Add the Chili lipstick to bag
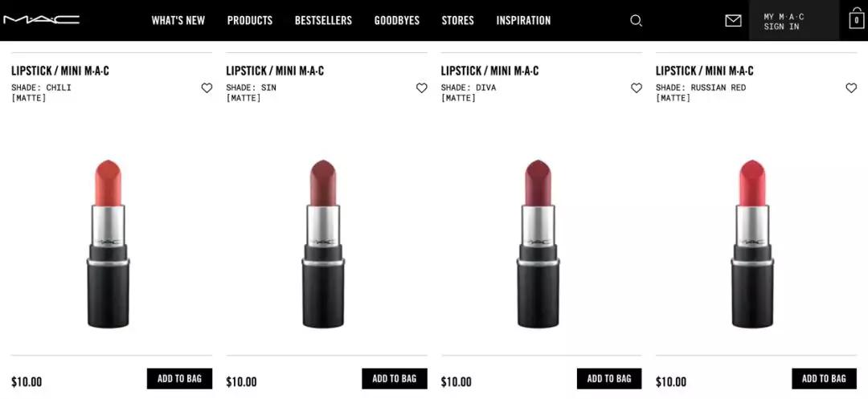This screenshot has width=868, height=399. click(x=179, y=379)
